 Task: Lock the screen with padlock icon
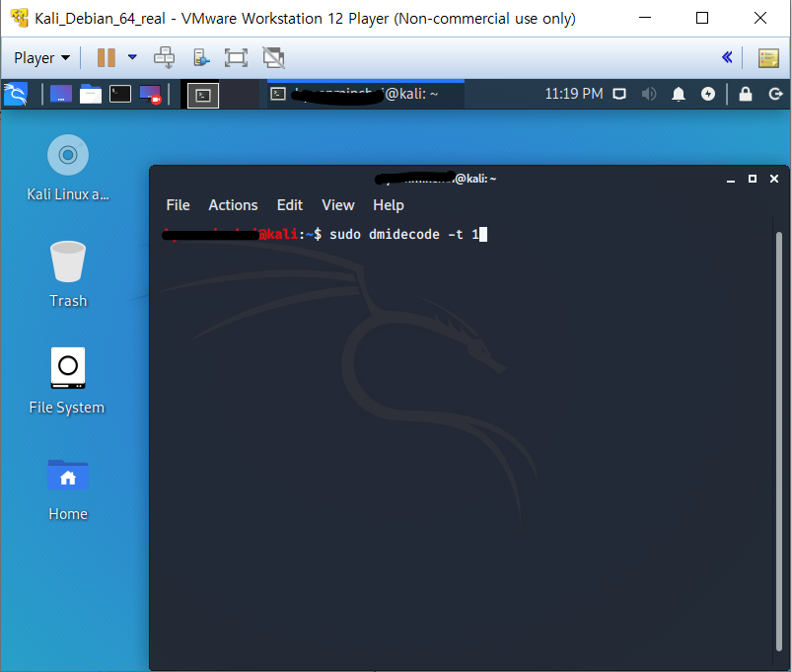tap(746, 94)
